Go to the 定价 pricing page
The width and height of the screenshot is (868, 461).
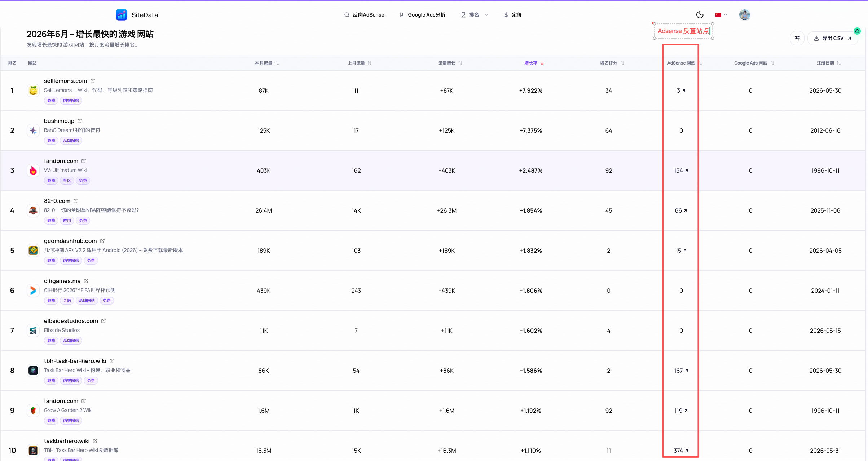tap(513, 15)
